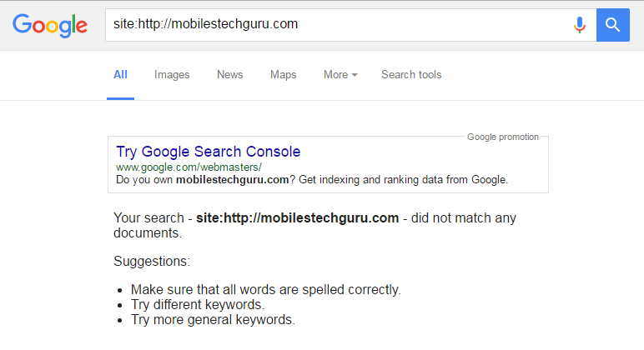Focus the search query input field

pyautogui.click(x=334, y=25)
